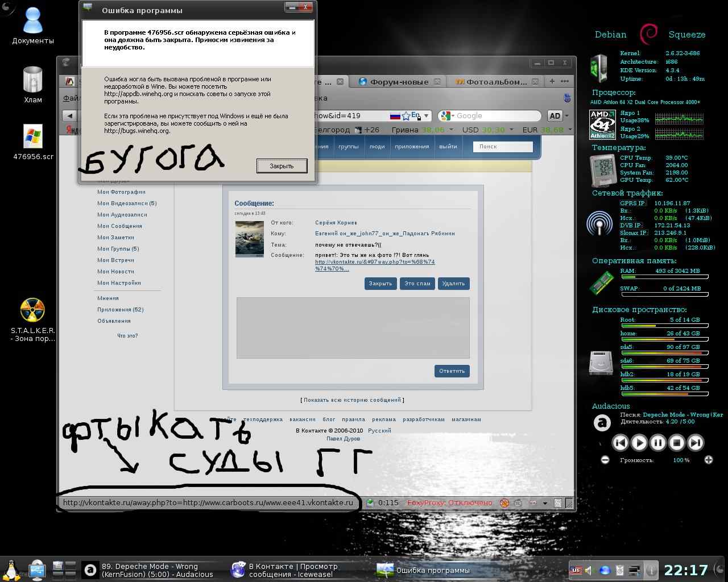Open Мои Заметки in sidebar
This screenshot has height=582, width=728.
115,238
